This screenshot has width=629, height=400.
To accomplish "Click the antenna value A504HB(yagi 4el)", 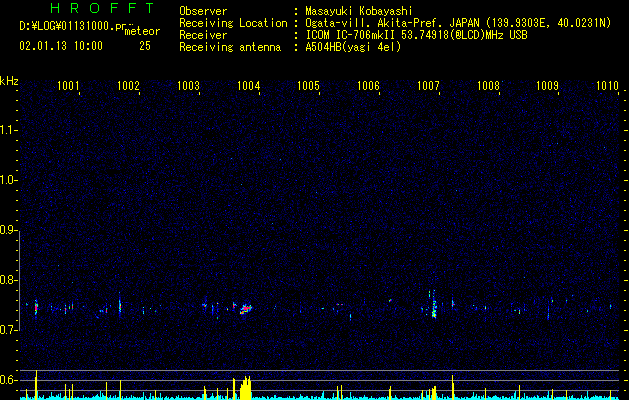I will point(353,47).
